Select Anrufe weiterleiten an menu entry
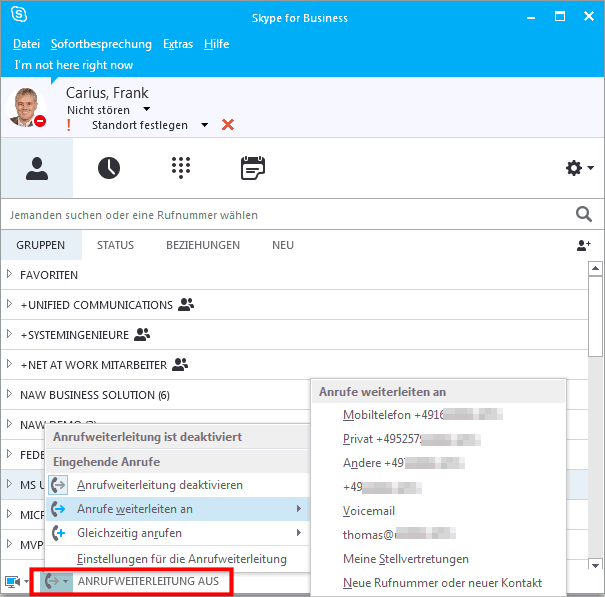Viewport: 605px width, 597px height. point(178,509)
